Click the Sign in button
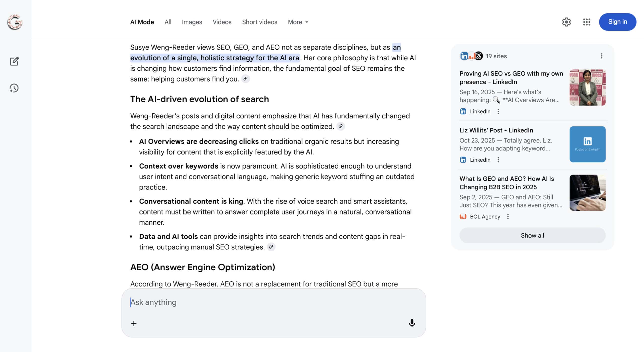Screen dimensions: 644x352 click(617, 22)
